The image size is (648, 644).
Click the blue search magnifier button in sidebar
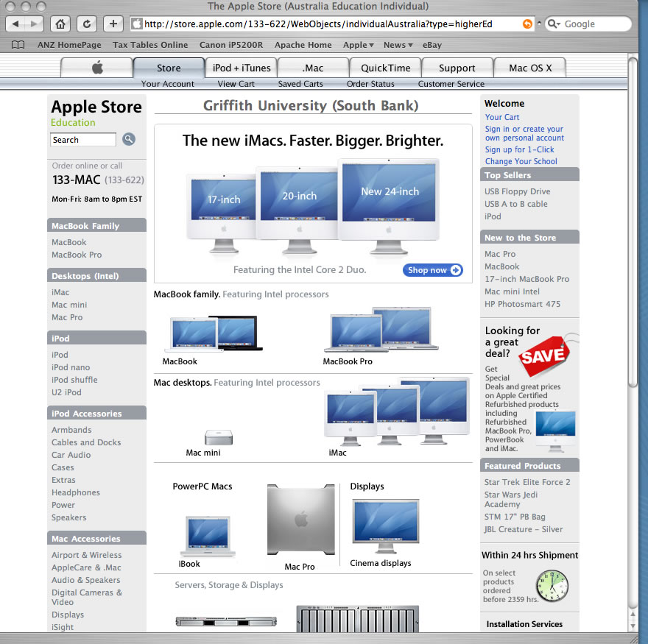(x=129, y=139)
